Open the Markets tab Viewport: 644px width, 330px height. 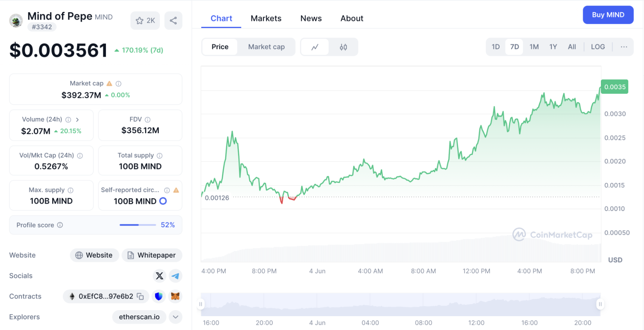266,18
